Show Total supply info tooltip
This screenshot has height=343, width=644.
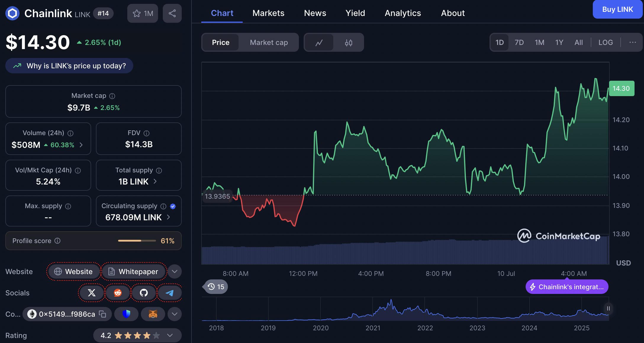(159, 170)
